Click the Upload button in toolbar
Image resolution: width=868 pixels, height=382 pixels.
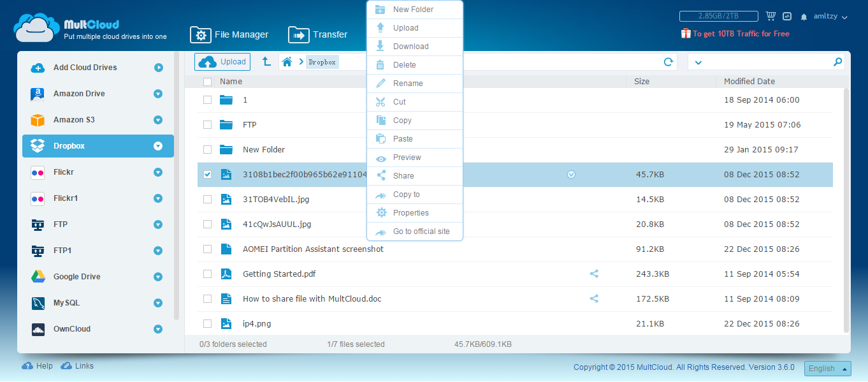(222, 62)
